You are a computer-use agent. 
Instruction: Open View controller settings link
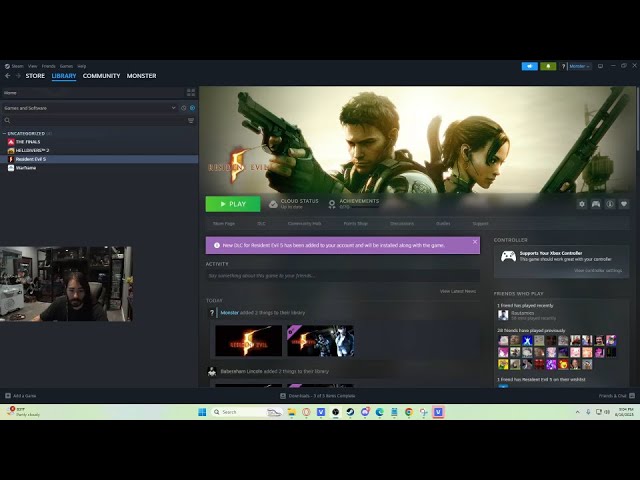coord(598,271)
